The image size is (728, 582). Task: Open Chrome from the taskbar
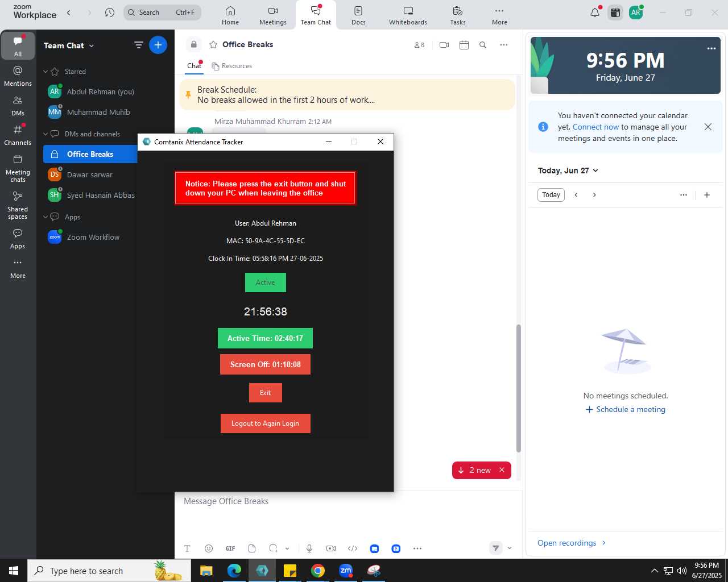(x=318, y=571)
